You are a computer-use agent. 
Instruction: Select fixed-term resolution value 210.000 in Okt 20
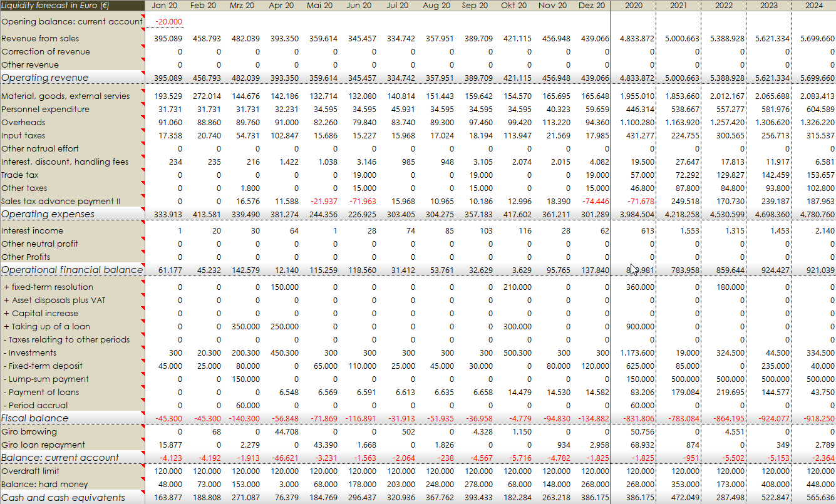[x=517, y=287]
